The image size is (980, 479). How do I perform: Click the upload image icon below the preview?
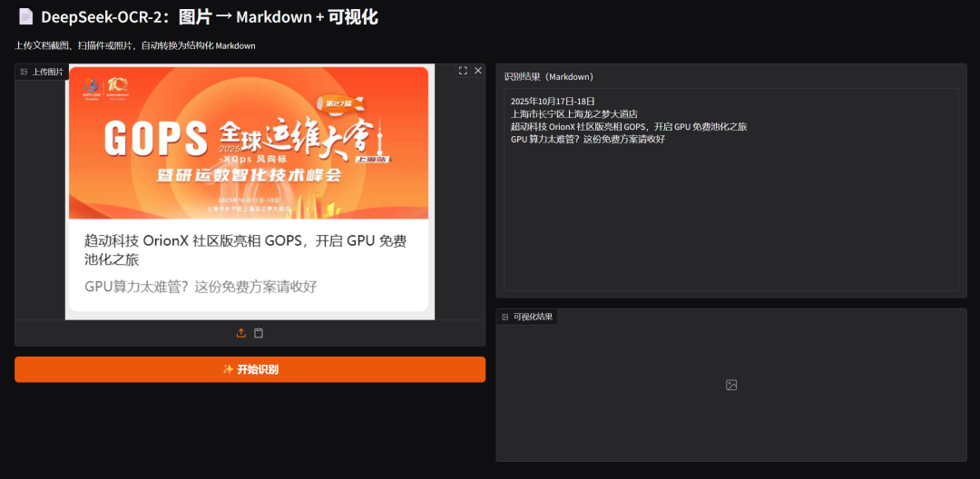[241, 334]
